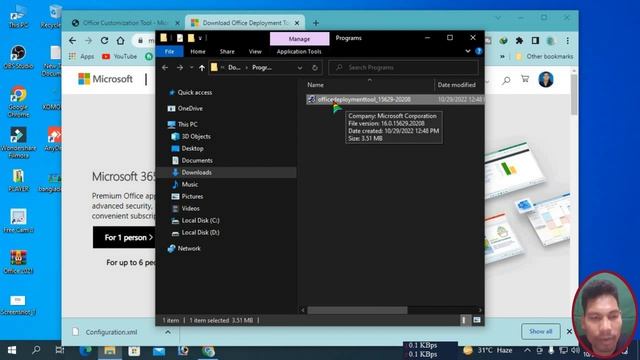Sort files by Name column
Viewport: 640px width, 360px height.
coord(316,85)
